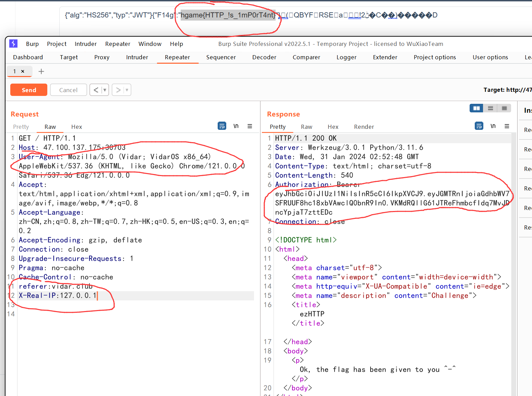Viewport: 532px width, 396px height.
Task: Click the Cancel button
Action: [68, 90]
